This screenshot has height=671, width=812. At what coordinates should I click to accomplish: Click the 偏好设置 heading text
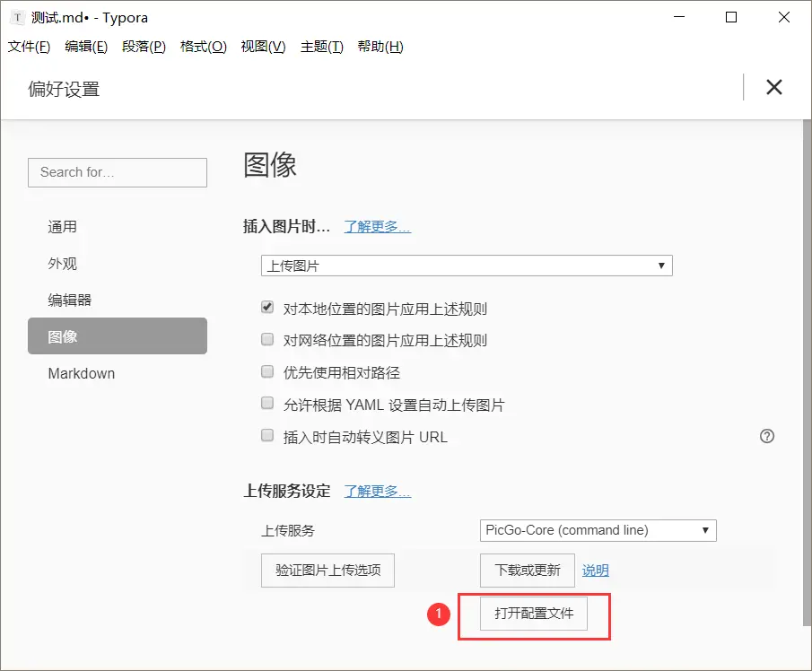coord(64,89)
